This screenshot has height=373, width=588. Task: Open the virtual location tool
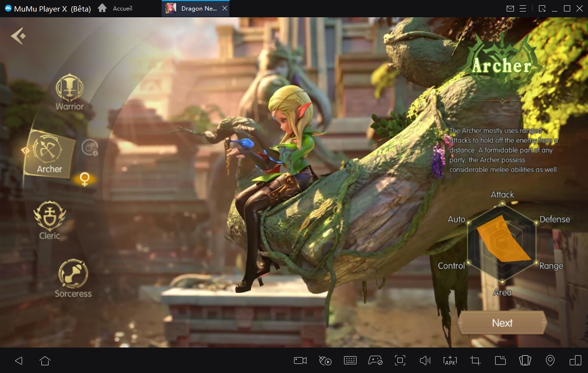[550, 361]
